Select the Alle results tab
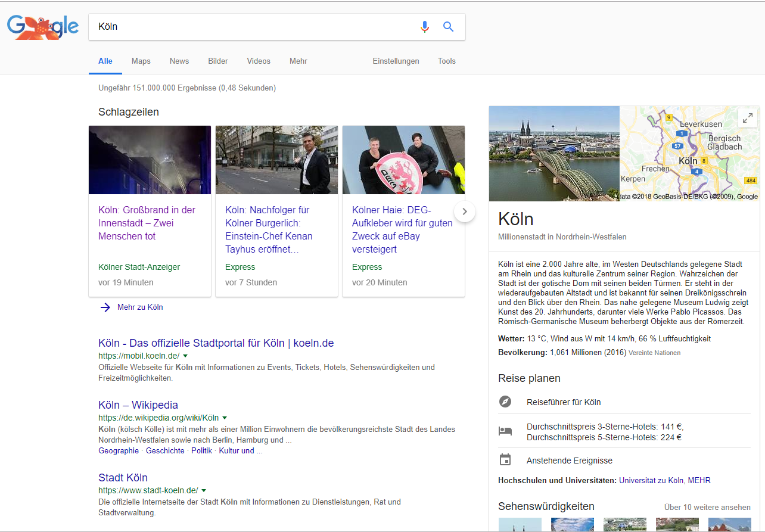The width and height of the screenshot is (765, 532). tap(105, 61)
